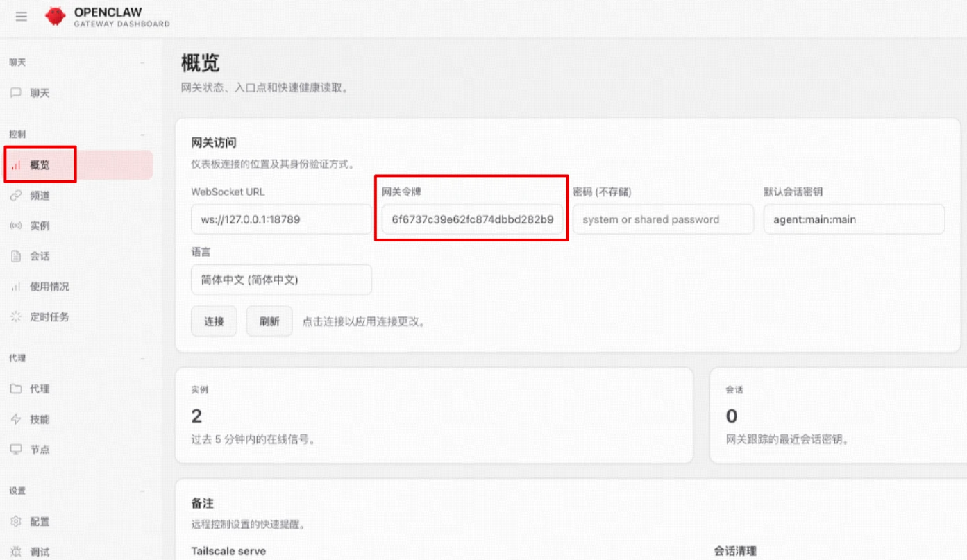Screen dimensions: 967x560
Task: Open the 节点 monitor icon
Action: (16, 449)
